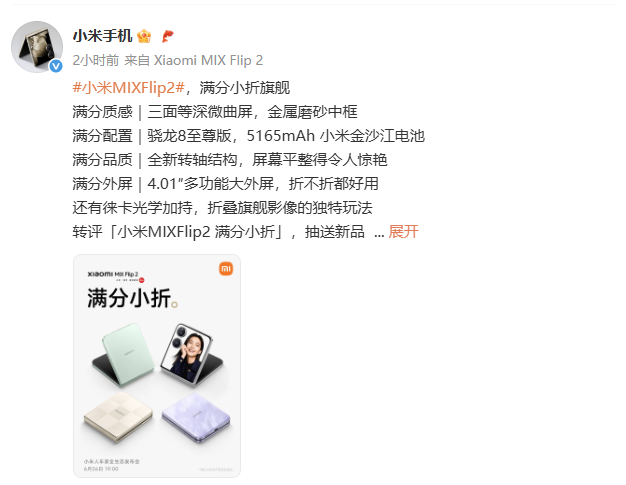The image size is (626, 485).
Task: Open the 小米手机 profile avatar
Action: (37, 47)
